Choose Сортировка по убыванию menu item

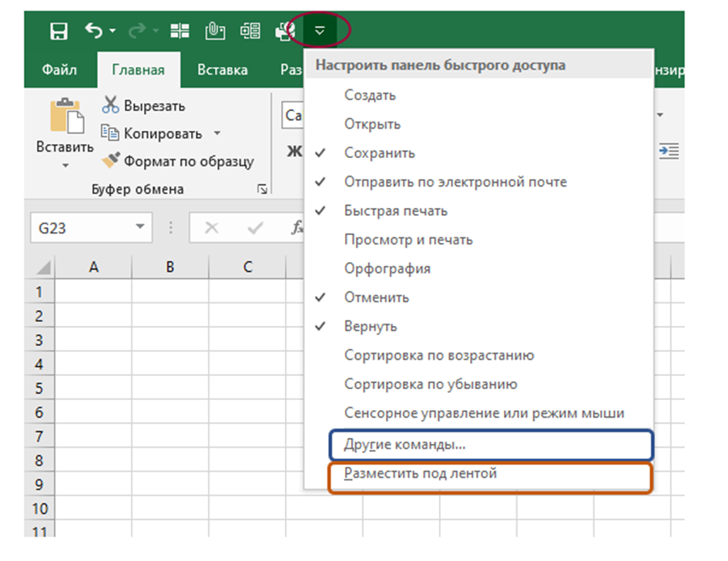[479, 384]
